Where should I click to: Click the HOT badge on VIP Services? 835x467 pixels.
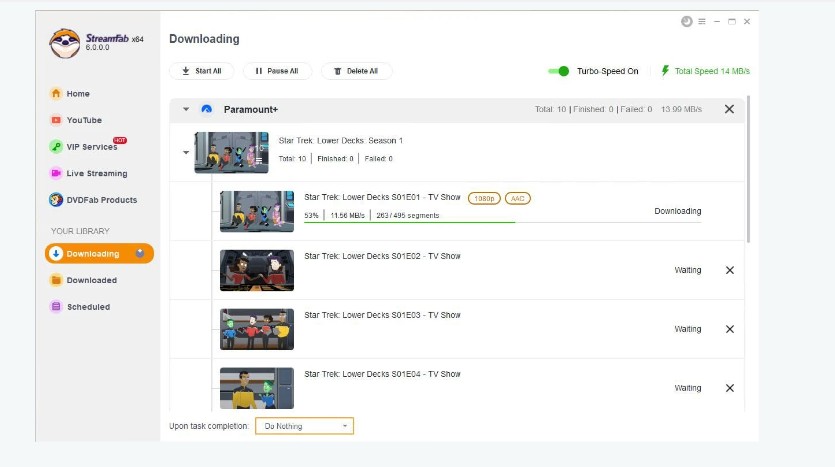[120, 140]
